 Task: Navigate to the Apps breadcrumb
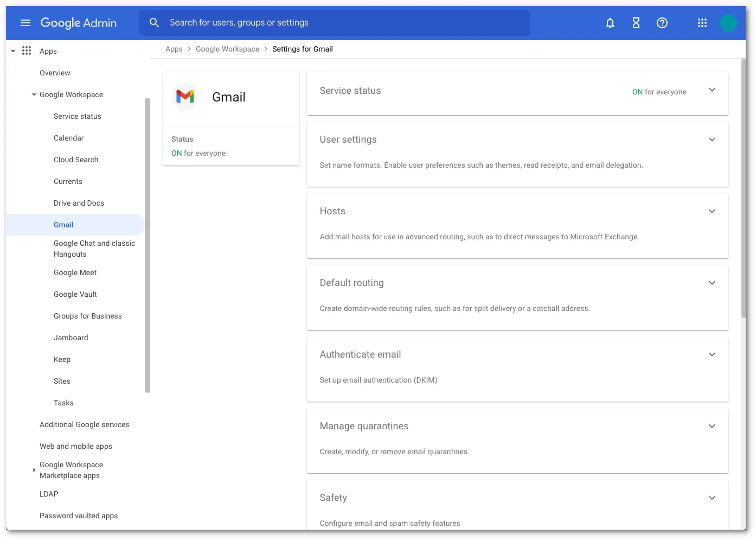coord(174,49)
